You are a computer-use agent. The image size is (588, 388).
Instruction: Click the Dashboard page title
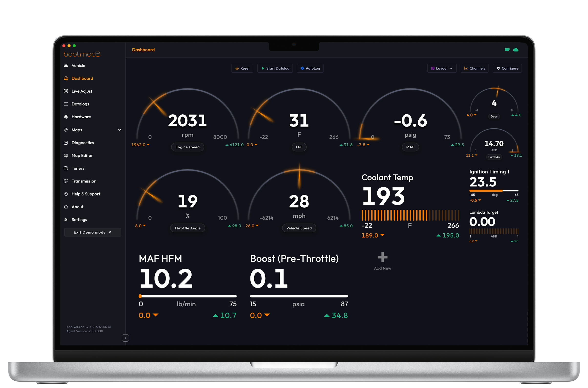[x=143, y=50]
